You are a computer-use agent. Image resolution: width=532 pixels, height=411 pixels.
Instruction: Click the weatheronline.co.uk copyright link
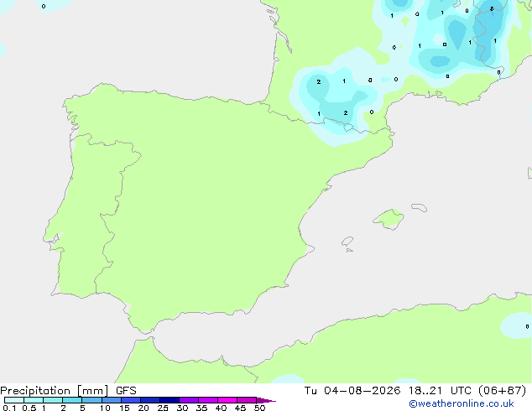pyautogui.click(x=462, y=403)
